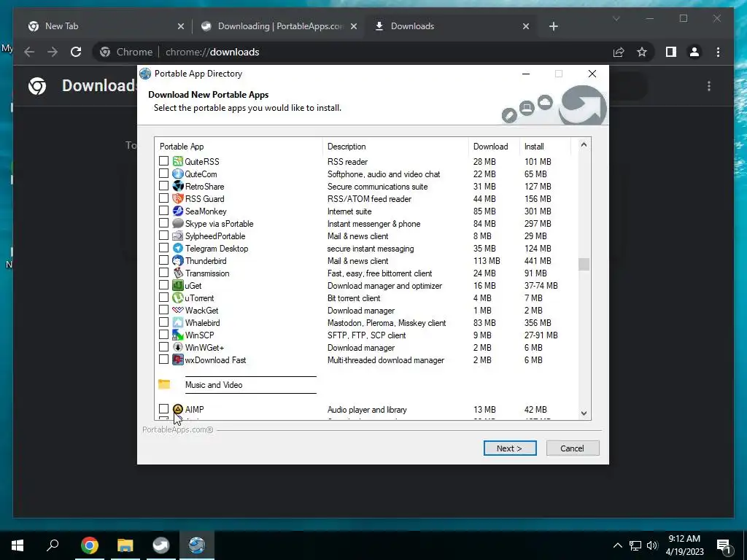Check the Telegram Desktop checkbox
The width and height of the screenshot is (747, 560).
[x=163, y=248]
